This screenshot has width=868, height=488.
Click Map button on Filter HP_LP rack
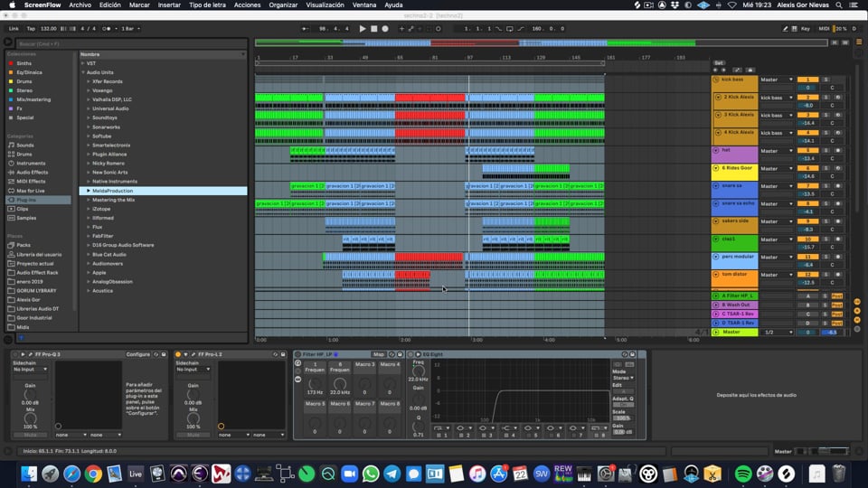click(x=378, y=354)
